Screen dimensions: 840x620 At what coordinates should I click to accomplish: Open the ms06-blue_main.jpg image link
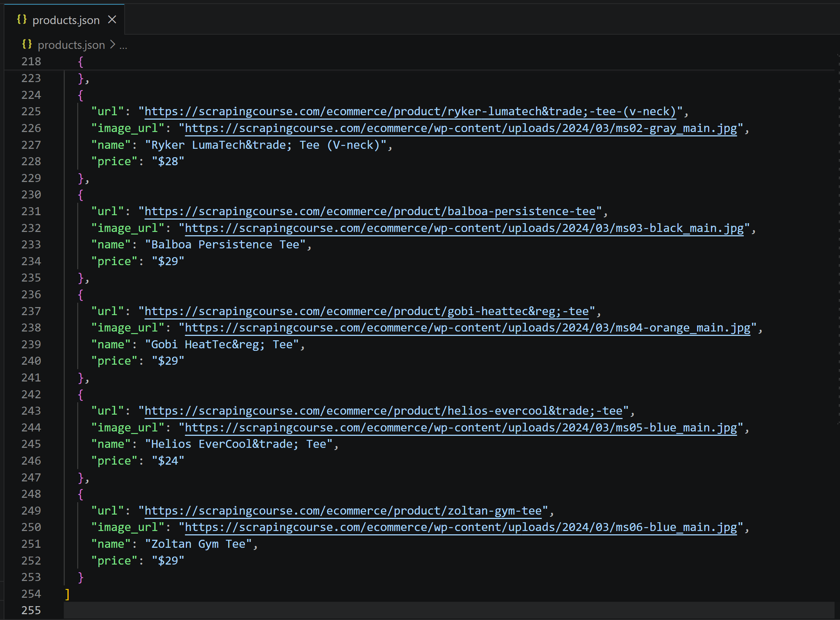[x=461, y=528]
